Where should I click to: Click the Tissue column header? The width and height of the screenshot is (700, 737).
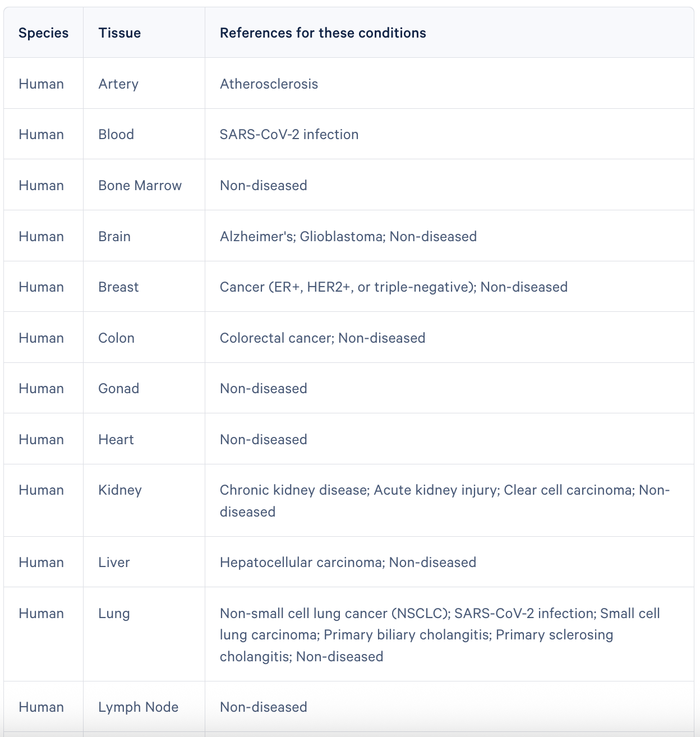coord(119,33)
